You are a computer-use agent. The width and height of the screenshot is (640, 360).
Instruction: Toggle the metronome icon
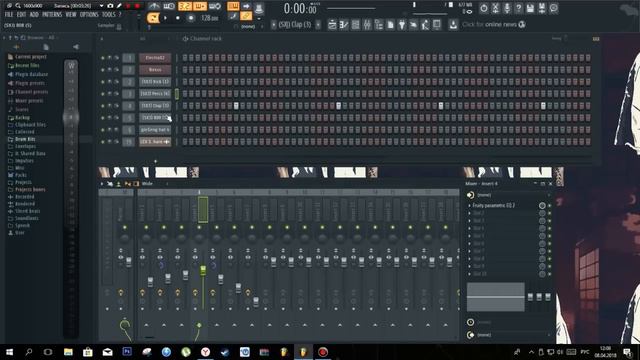pos(154,6)
